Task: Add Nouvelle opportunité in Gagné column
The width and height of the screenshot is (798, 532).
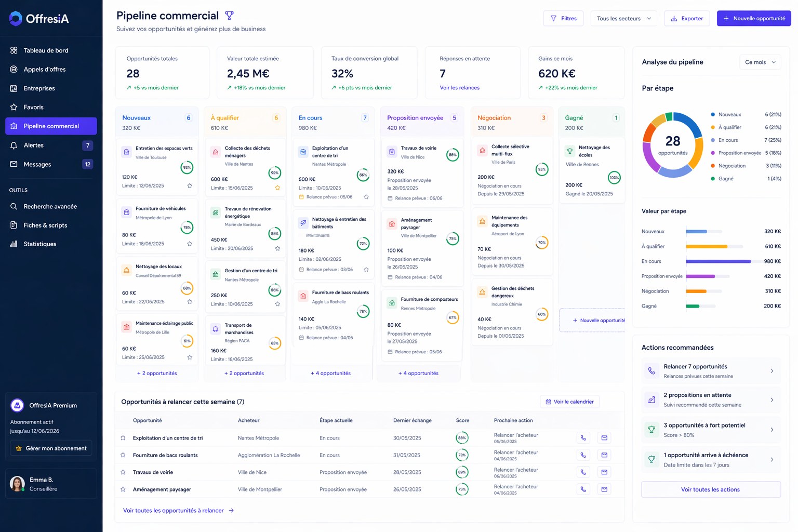Action: [592, 321]
